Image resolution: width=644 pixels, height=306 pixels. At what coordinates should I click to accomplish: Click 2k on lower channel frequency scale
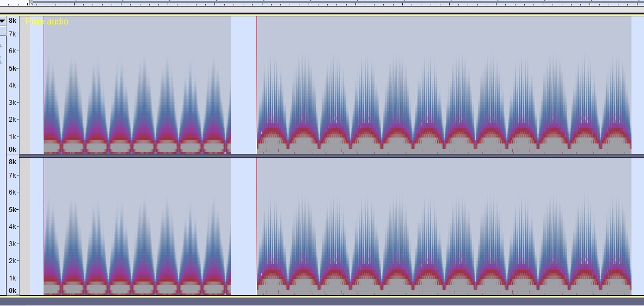click(12, 261)
